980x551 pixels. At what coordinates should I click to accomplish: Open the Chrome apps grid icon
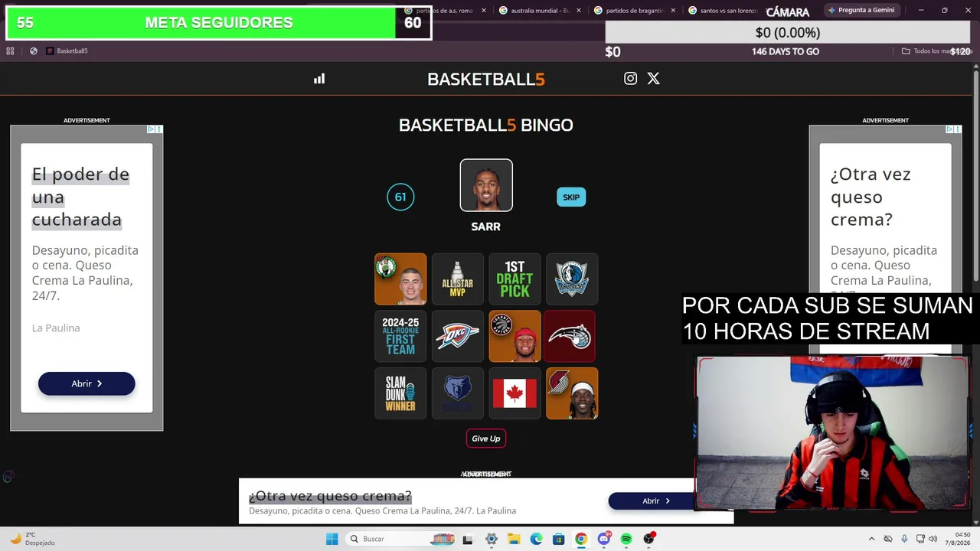pyautogui.click(x=10, y=51)
